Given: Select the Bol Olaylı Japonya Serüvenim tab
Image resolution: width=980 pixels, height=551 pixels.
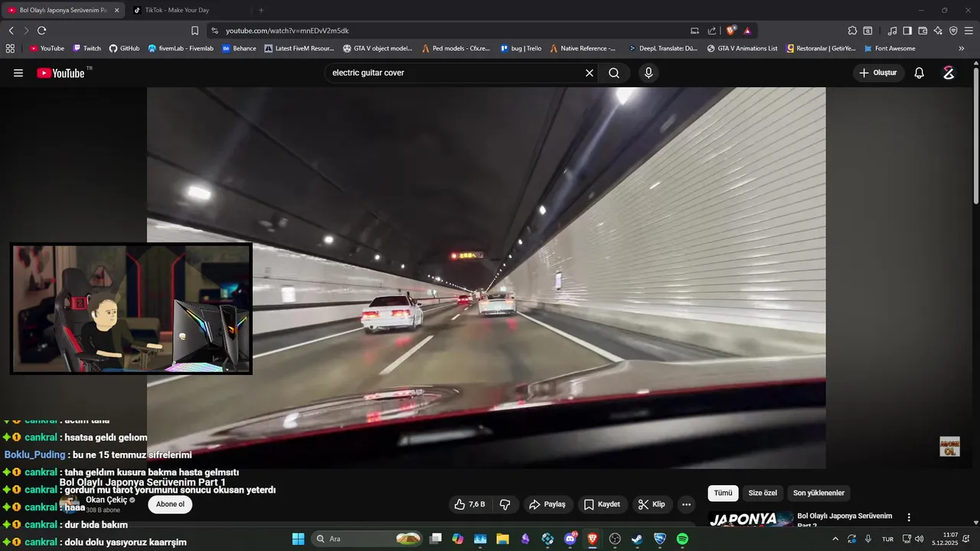Looking at the screenshot, I should (63, 10).
